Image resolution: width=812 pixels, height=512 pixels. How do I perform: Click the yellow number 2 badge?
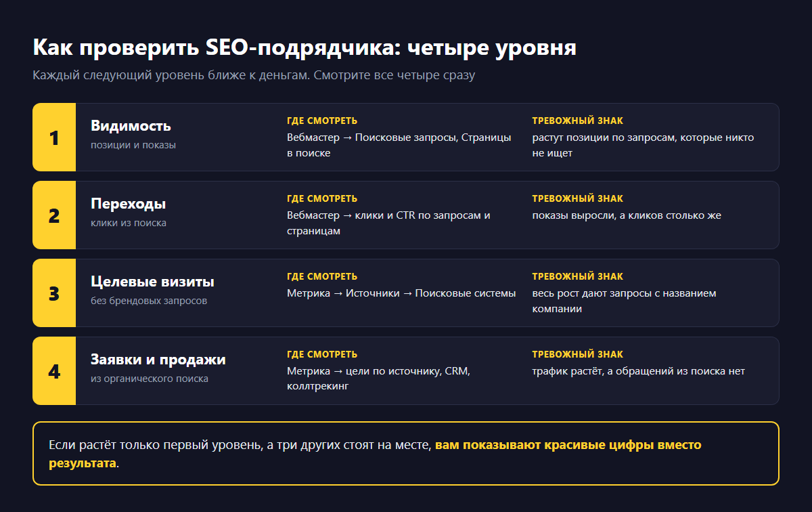54,215
